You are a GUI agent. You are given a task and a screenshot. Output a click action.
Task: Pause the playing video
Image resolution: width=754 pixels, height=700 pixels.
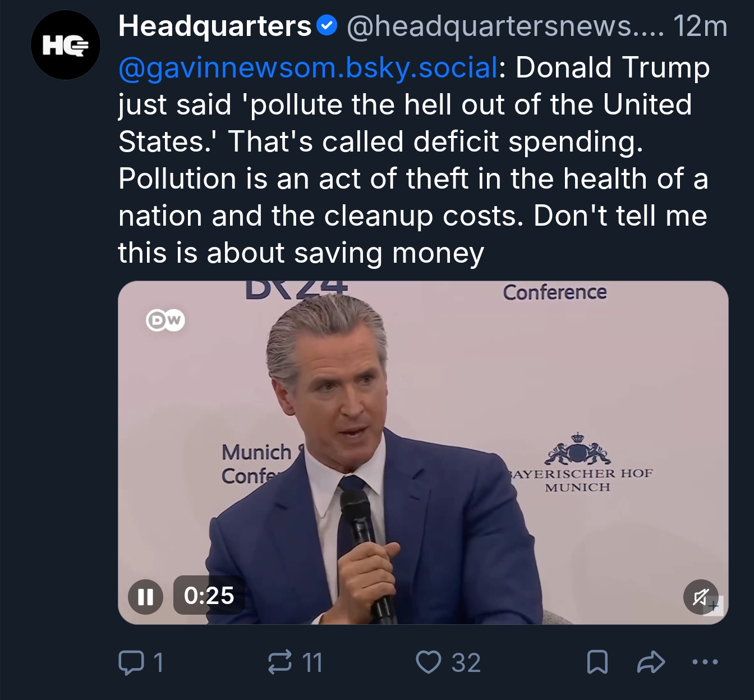click(145, 596)
